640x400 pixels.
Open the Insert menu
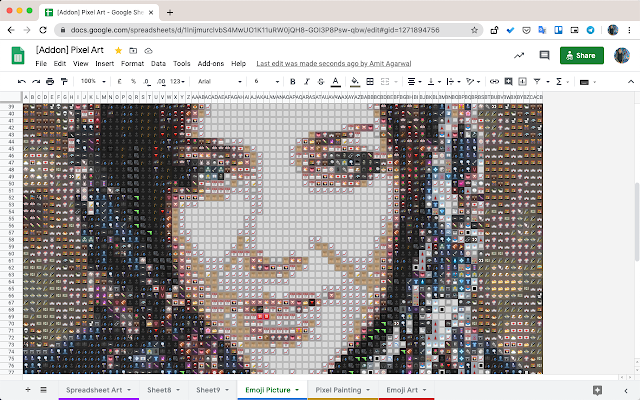click(x=104, y=64)
